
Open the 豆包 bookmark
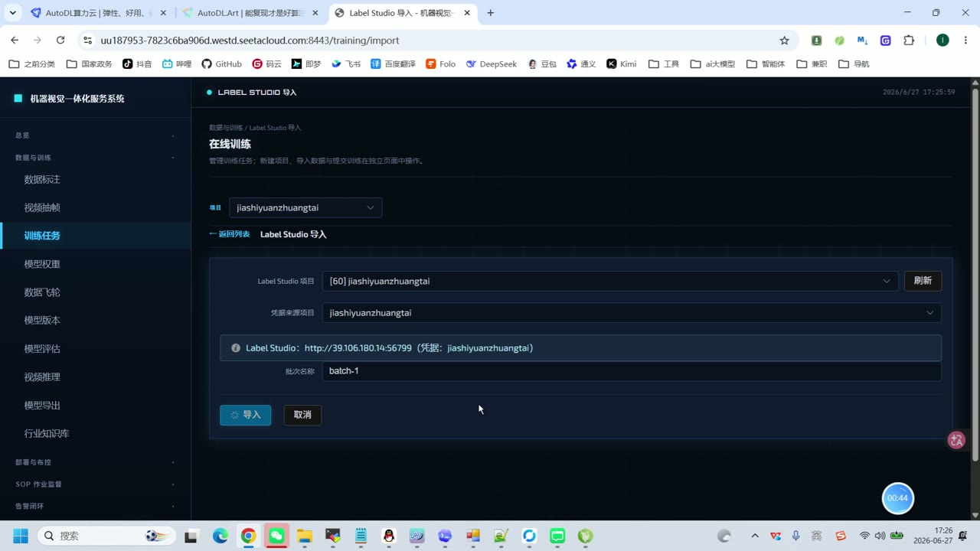542,64
